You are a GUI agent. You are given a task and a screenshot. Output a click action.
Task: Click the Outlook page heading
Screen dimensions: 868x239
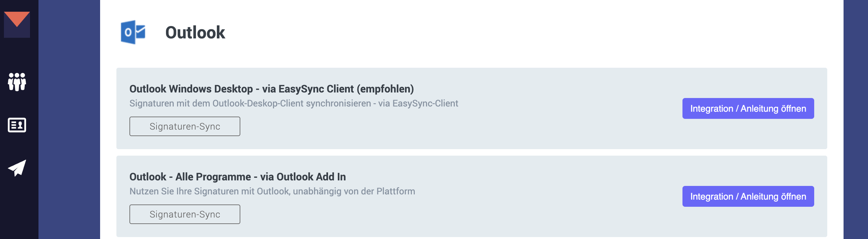(195, 33)
